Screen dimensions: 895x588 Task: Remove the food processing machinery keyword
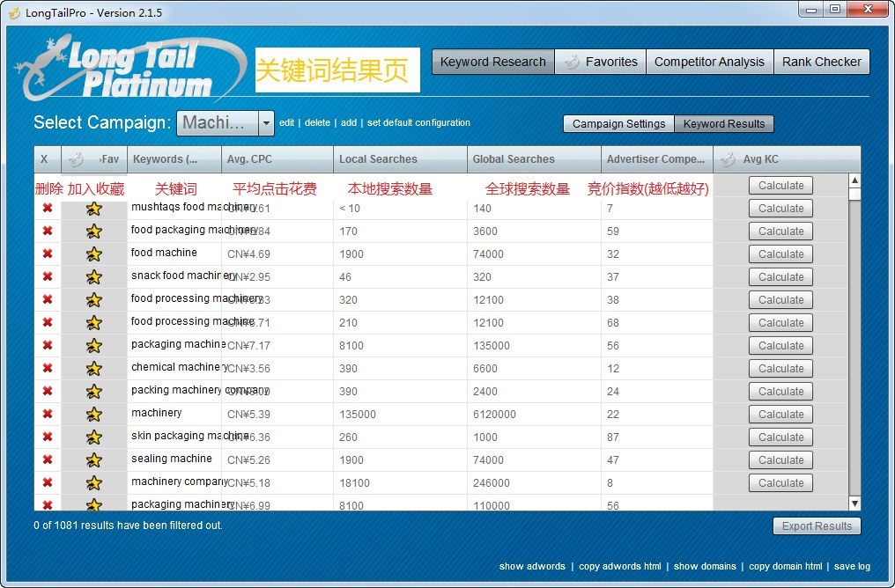click(48, 299)
